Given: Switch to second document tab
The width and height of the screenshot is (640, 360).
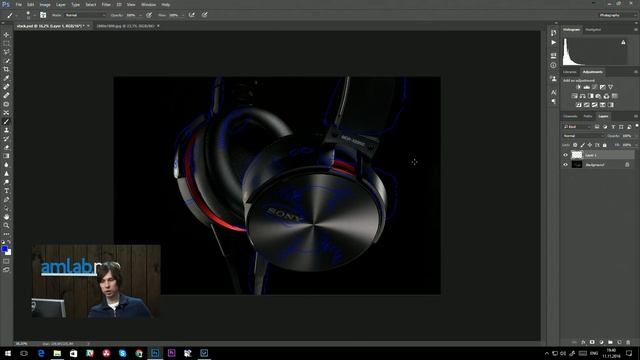Looking at the screenshot, I should pyautogui.click(x=125, y=26).
